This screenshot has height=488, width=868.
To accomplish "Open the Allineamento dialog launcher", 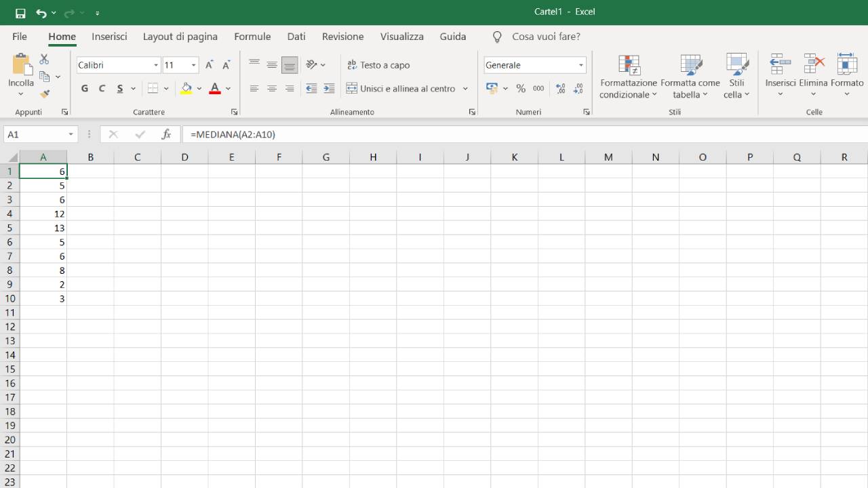I will click(472, 112).
